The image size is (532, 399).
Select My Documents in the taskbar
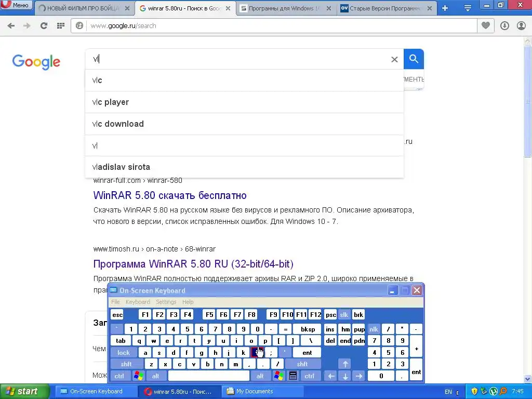pyautogui.click(x=262, y=391)
